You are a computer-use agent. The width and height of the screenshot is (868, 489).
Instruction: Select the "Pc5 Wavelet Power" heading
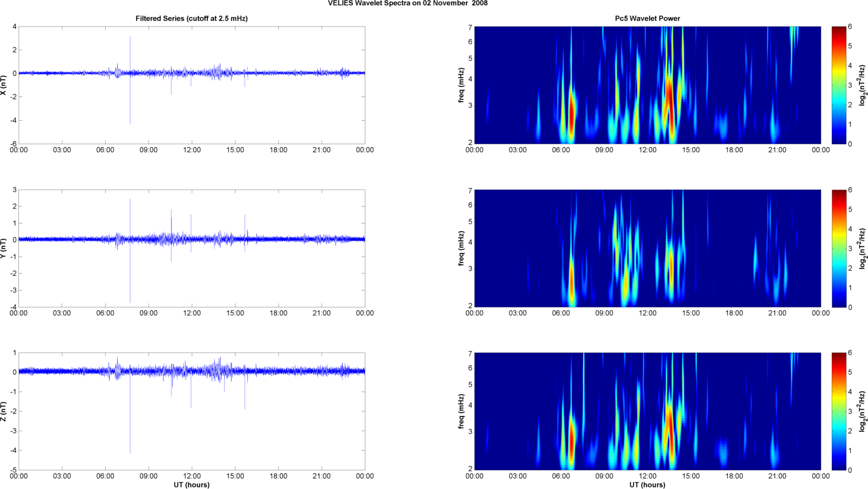(647, 18)
